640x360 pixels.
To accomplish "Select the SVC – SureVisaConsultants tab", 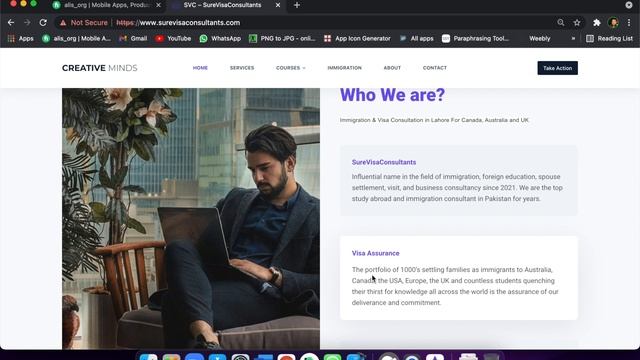I will pyautogui.click(x=222, y=5).
